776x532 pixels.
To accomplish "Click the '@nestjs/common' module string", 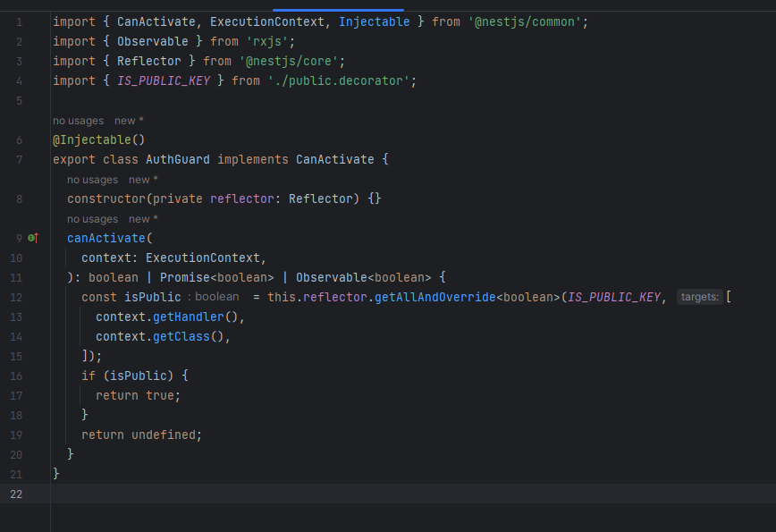I will click(525, 21).
